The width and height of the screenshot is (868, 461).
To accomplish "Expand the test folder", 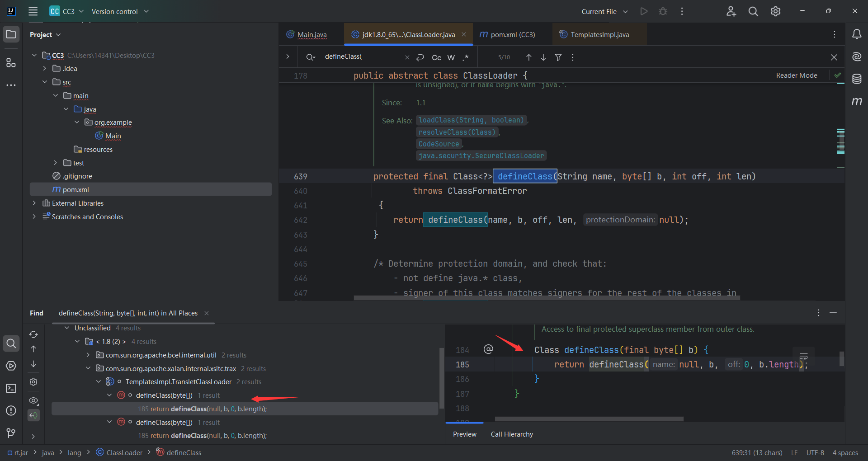I will [x=56, y=163].
